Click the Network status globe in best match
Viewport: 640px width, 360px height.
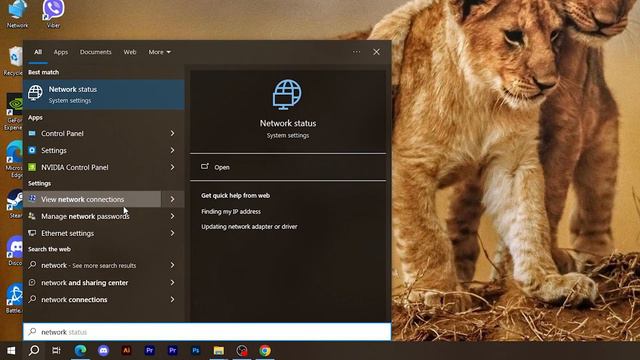[35, 93]
